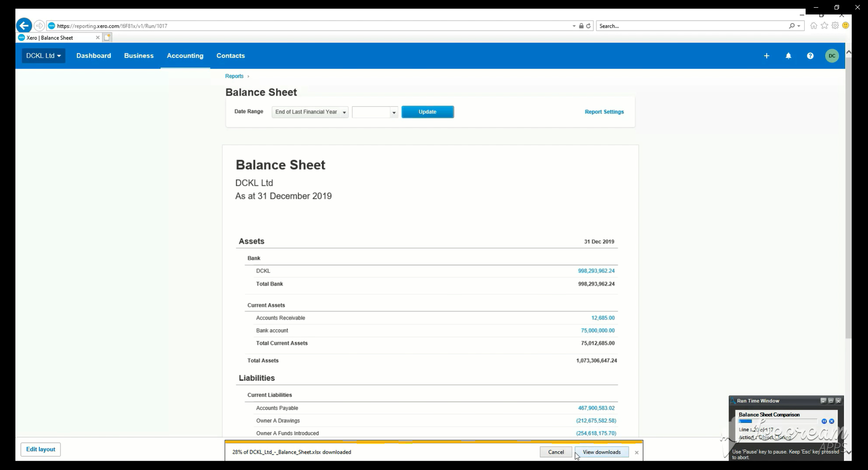Click the browser back arrow button

pyautogui.click(x=24, y=26)
